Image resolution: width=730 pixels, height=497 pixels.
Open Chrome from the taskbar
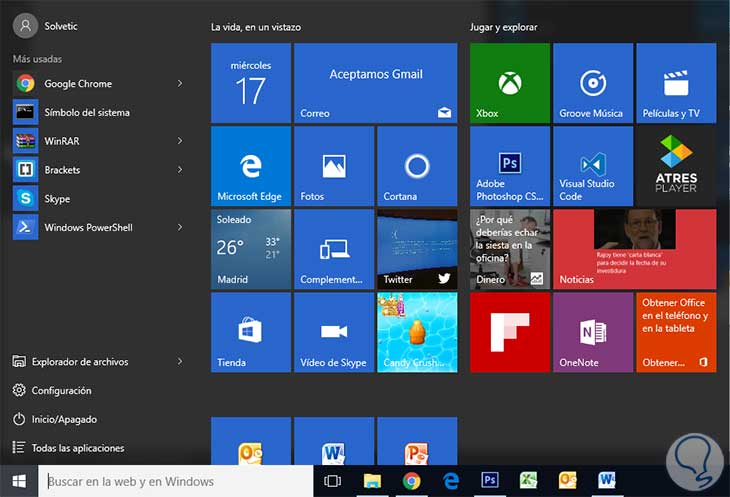(x=412, y=481)
